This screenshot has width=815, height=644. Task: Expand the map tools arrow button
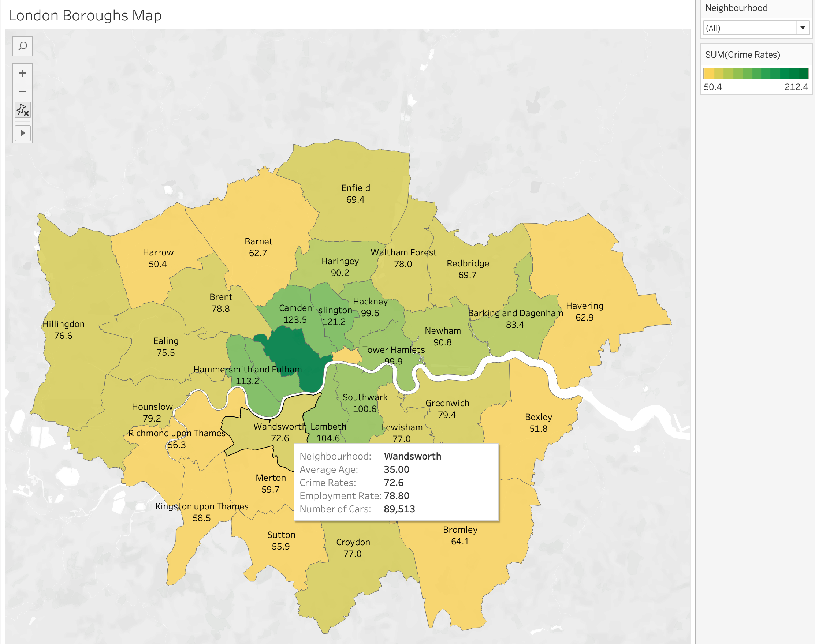tap(23, 133)
